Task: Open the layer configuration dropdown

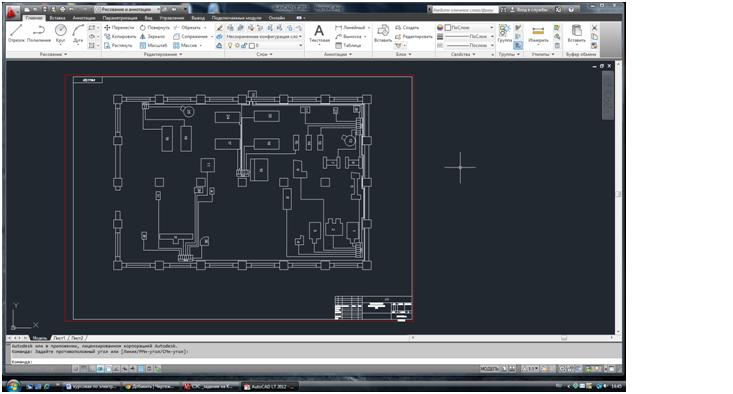Action: coord(264,36)
